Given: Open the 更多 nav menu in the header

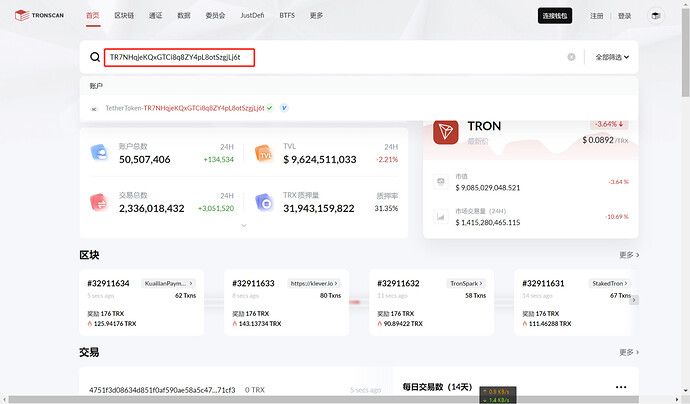Looking at the screenshot, I should coord(316,15).
